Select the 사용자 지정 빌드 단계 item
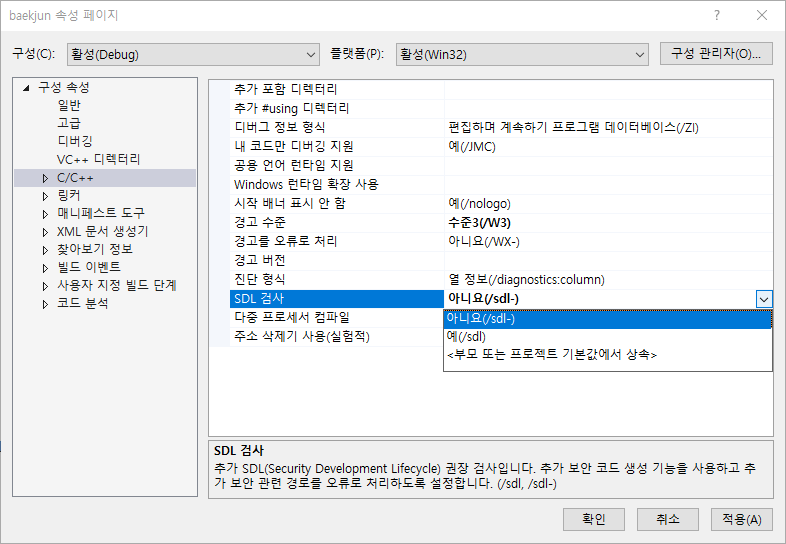786x544 pixels. point(117,285)
